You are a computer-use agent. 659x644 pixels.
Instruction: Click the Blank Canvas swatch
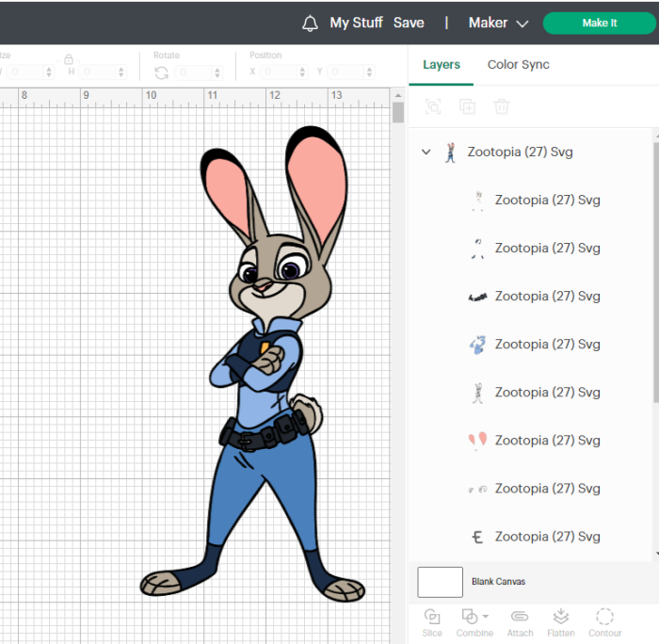point(440,582)
